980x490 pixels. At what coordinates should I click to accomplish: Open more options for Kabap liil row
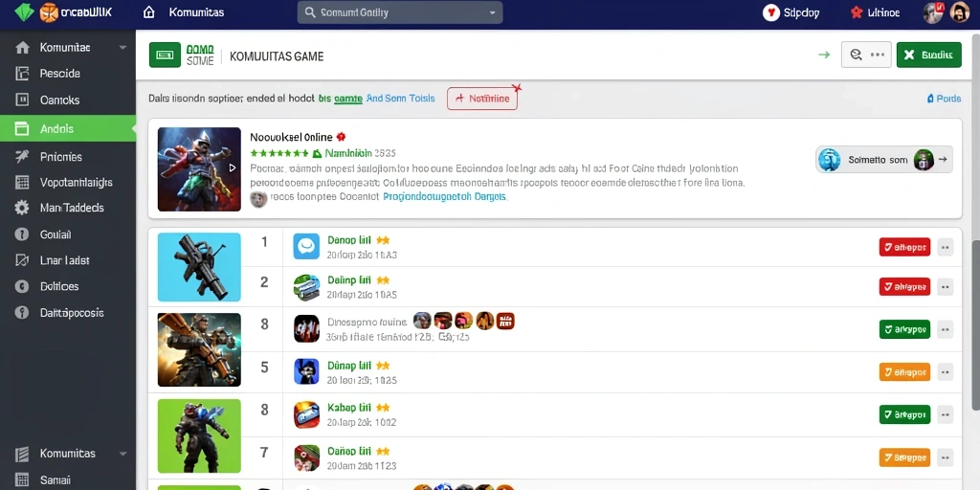945,414
